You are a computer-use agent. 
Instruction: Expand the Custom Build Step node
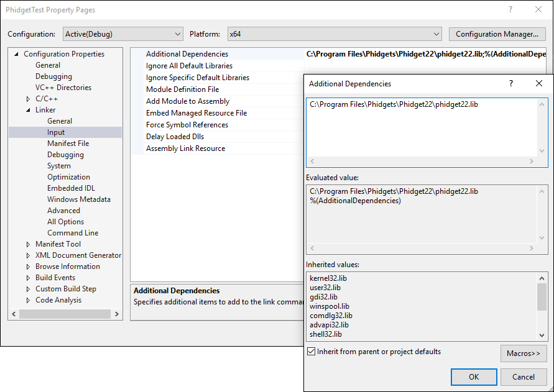(28, 289)
